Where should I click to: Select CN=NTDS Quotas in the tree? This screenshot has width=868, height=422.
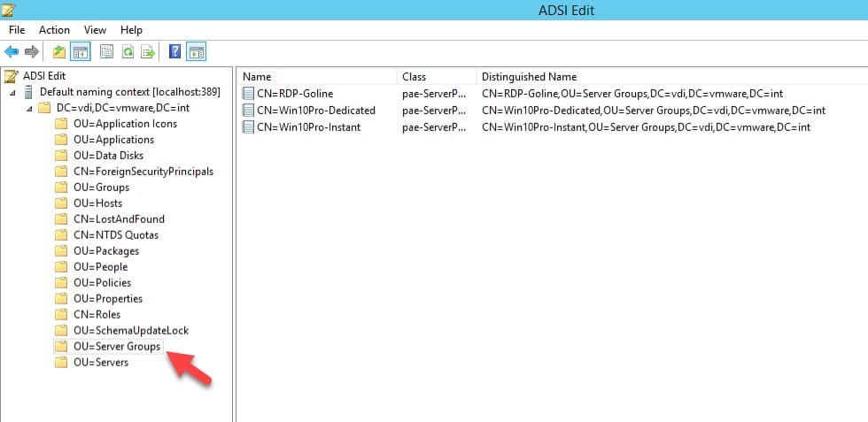click(x=116, y=235)
